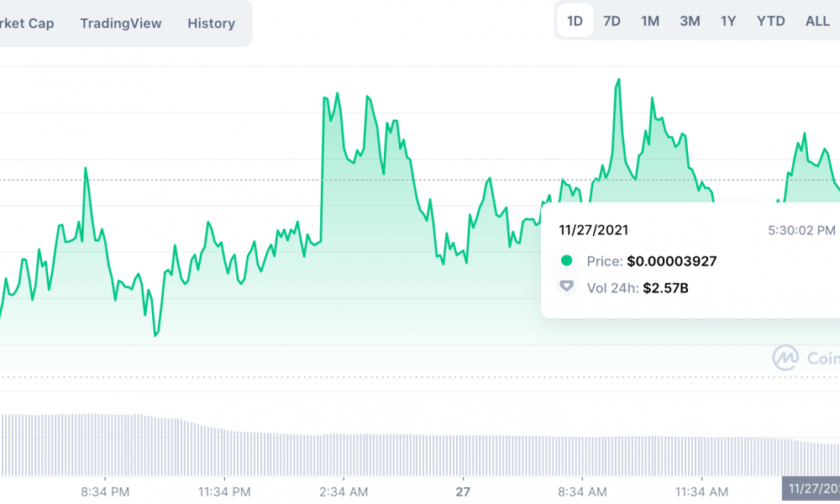Screen dimensions: 840x504
Task: Show ALL time price history
Action: coord(817,21)
